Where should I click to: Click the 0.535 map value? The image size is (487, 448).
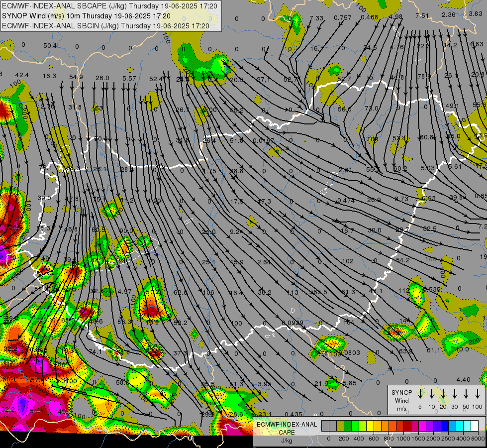432,290
